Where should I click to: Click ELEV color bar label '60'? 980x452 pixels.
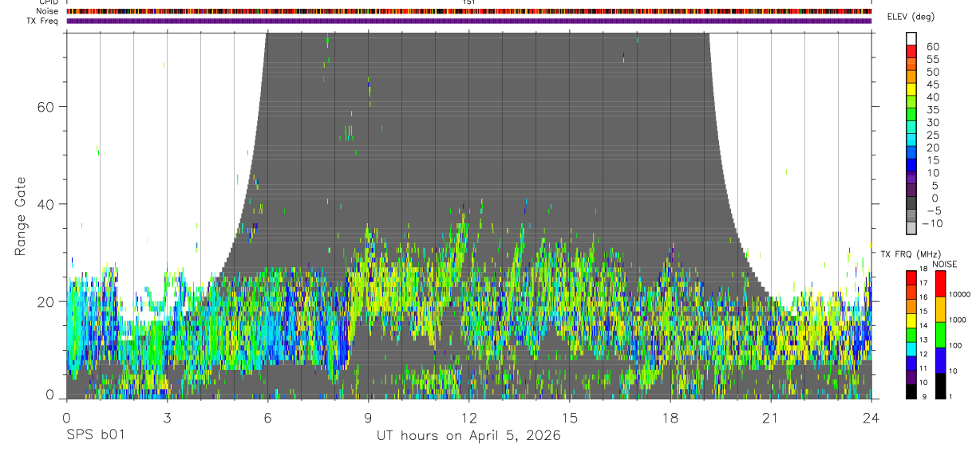pyautogui.click(x=932, y=47)
